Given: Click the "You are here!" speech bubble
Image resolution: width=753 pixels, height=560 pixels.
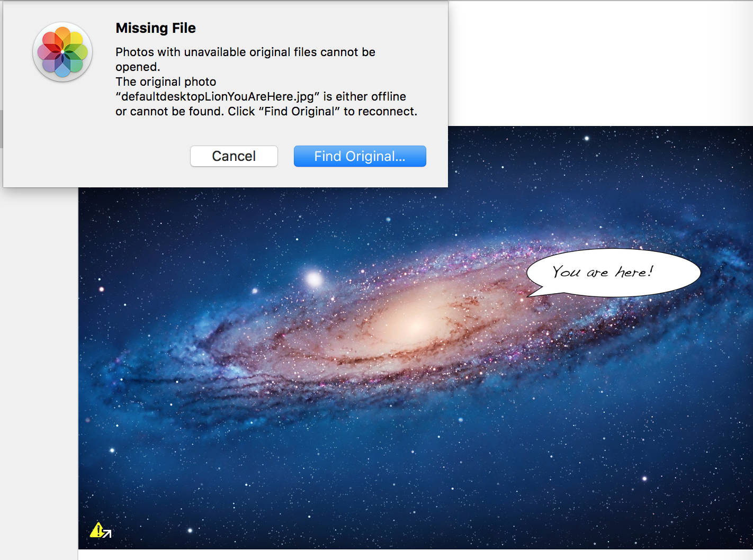Looking at the screenshot, I should (614, 273).
